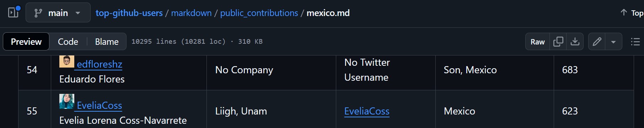
Task: Click the EveliaCoss avatar image
Action: coord(66,101)
